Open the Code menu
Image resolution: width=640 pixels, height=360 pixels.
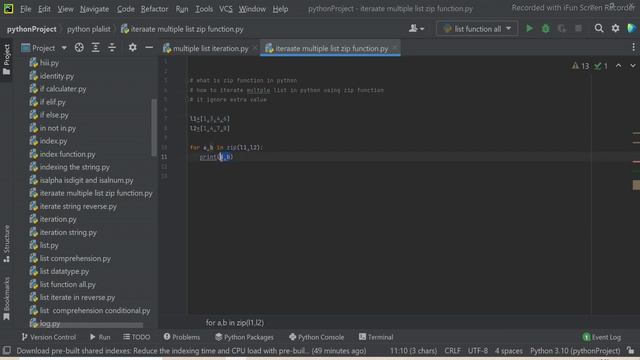(x=125, y=9)
